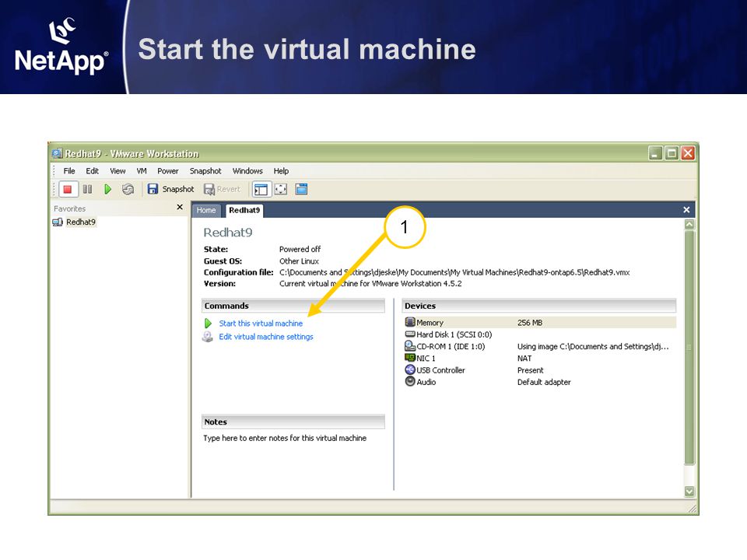
Task: Open the File menu
Action: click(69, 171)
